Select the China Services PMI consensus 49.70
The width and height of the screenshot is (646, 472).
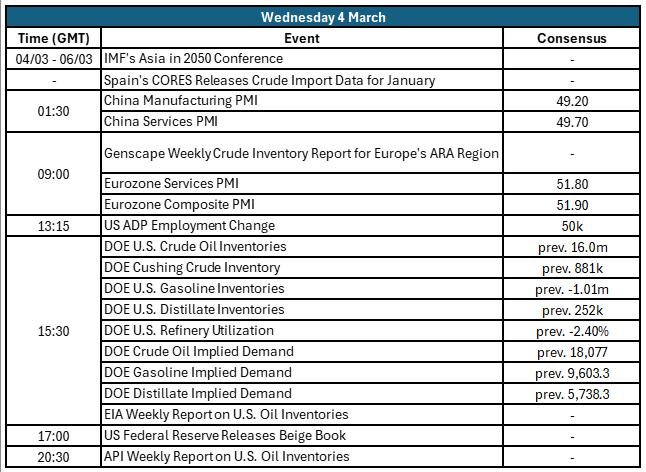tap(571, 122)
